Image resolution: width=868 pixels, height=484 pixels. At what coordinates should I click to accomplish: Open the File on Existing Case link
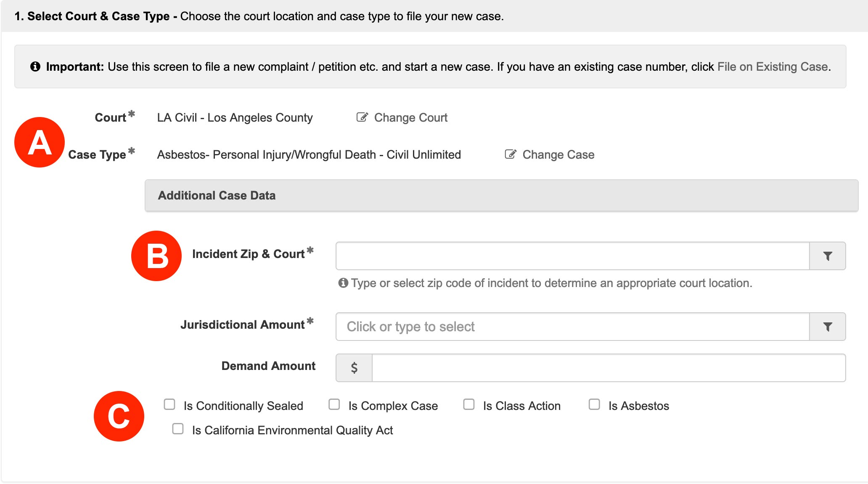pyautogui.click(x=773, y=67)
